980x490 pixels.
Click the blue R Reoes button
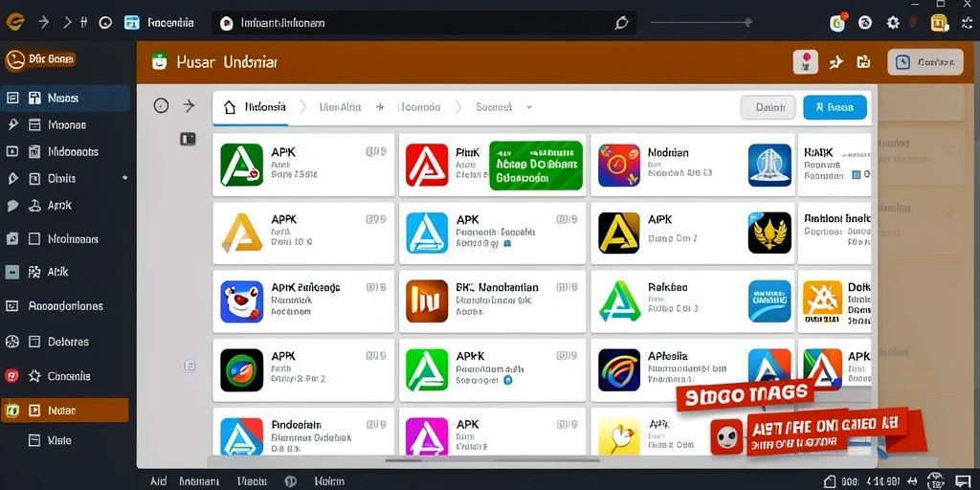835,107
